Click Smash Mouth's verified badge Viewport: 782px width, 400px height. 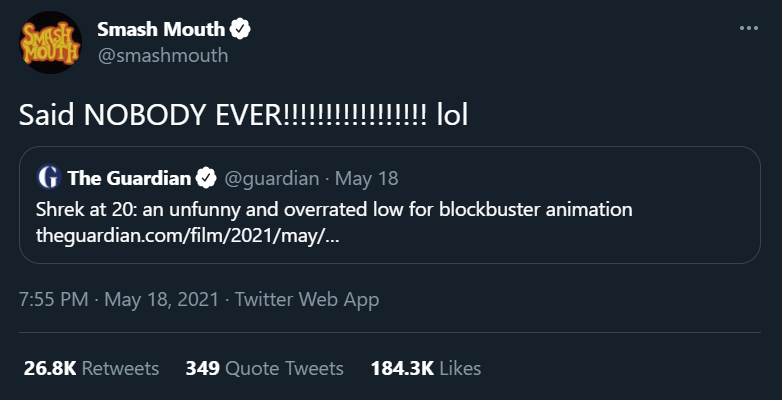coord(240,30)
